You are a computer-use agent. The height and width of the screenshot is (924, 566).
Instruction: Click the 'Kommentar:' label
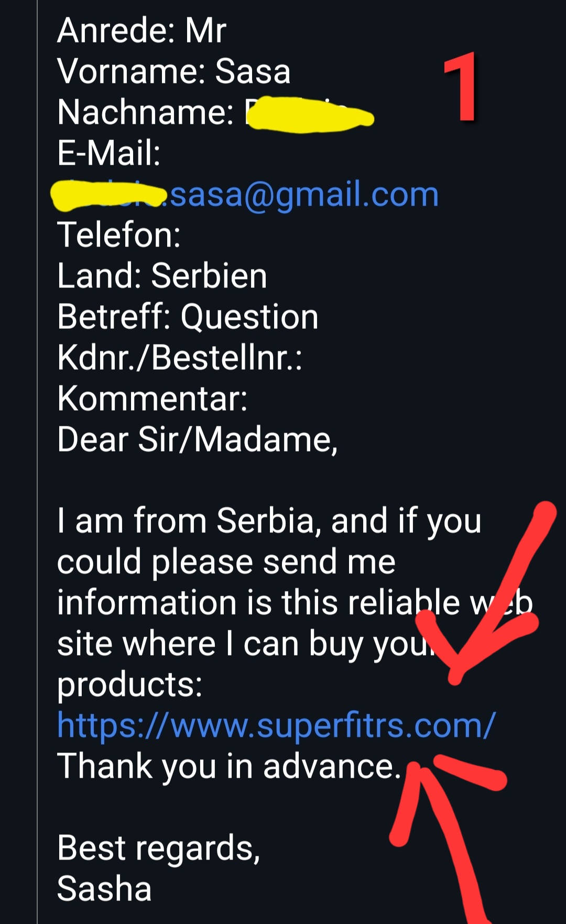coord(152,399)
